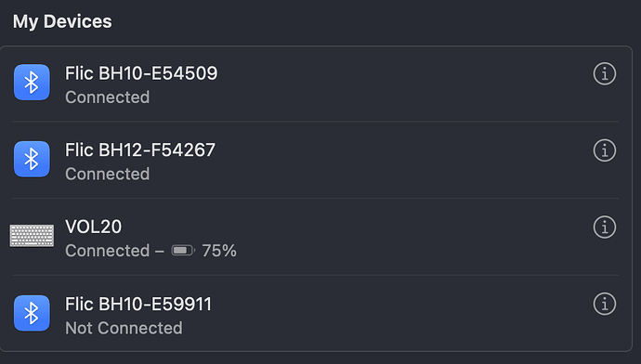Show VOL20 keyboard info details
641x364 pixels.
[x=604, y=227]
